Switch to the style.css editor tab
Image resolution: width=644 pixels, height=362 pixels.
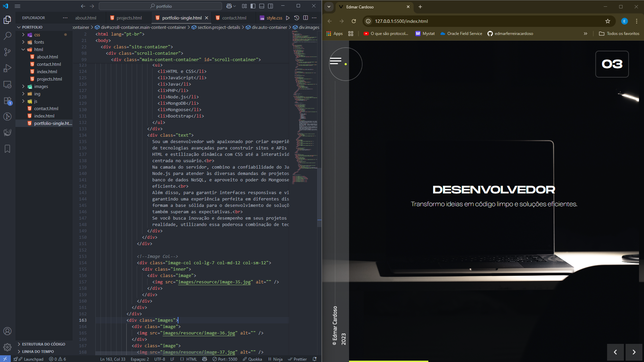pyautogui.click(x=274, y=18)
